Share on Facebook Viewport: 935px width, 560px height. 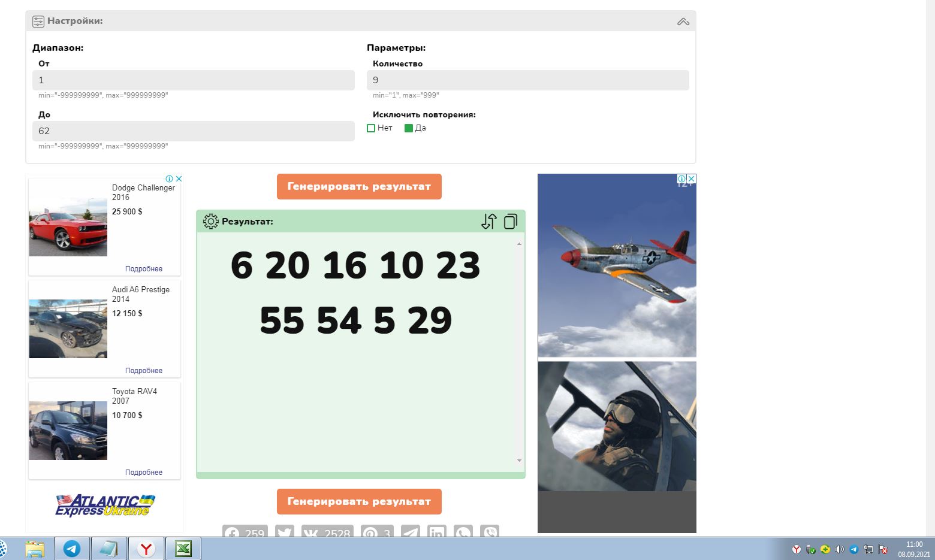[245, 532]
